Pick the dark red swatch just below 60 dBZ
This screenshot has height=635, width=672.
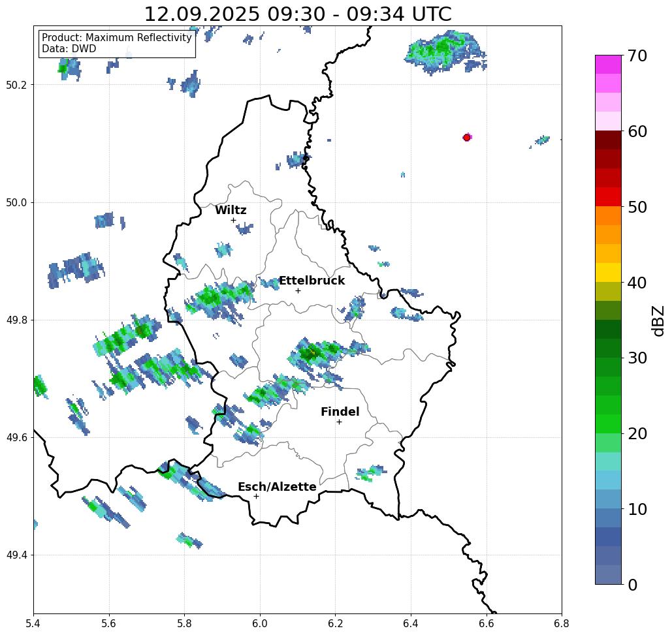608,140
